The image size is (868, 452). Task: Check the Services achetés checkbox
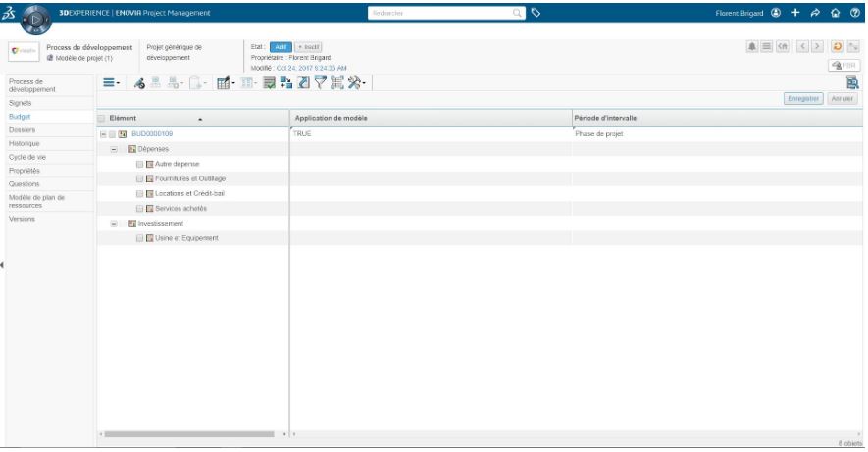[x=139, y=209]
